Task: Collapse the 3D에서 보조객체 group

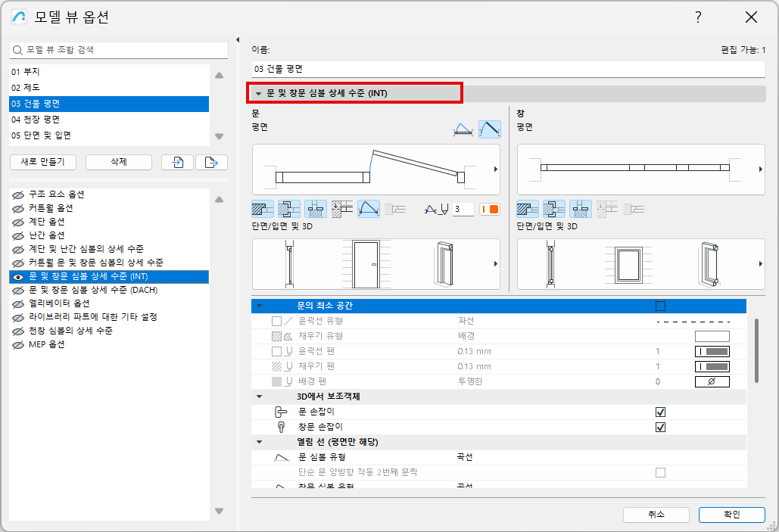Action: 259,397
